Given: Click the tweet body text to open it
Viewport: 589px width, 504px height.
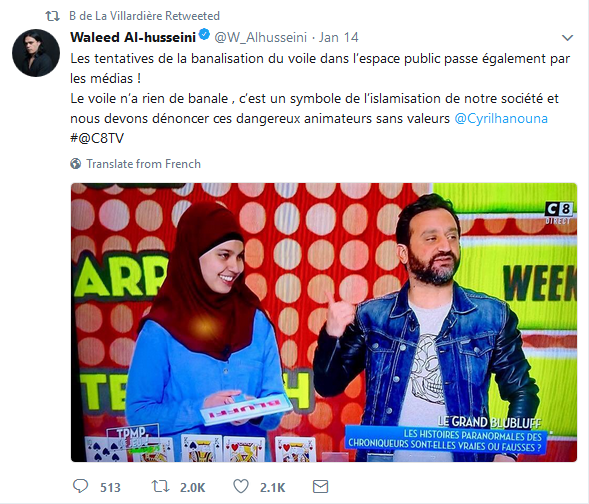Looking at the screenshot, I should [x=320, y=98].
